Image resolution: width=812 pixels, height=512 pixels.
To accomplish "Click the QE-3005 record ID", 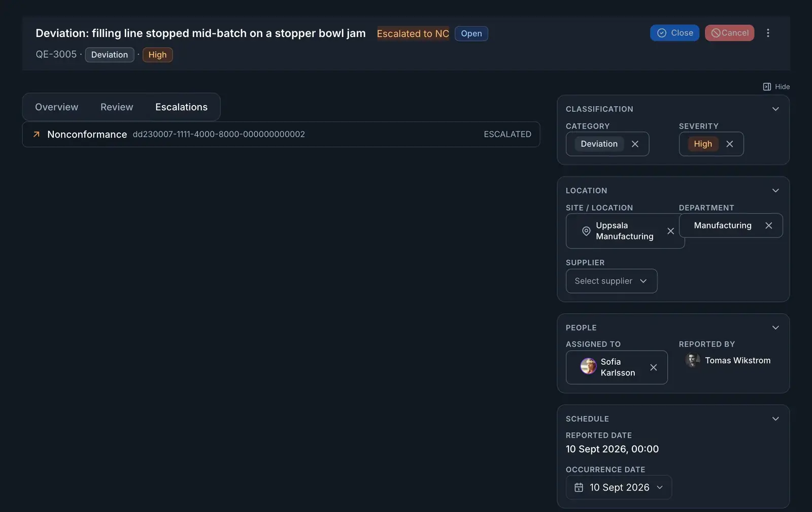I will [x=56, y=54].
